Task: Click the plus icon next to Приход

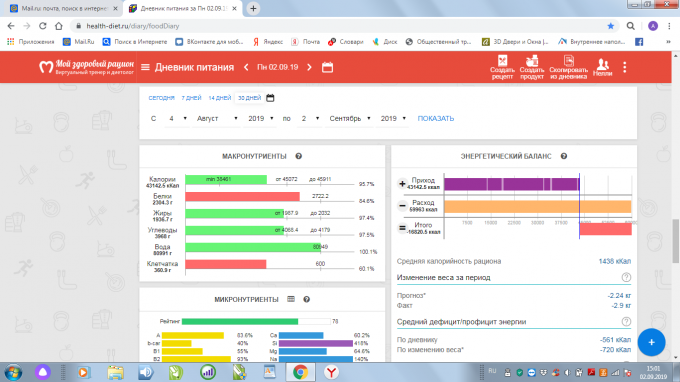Action: point(402,184)
